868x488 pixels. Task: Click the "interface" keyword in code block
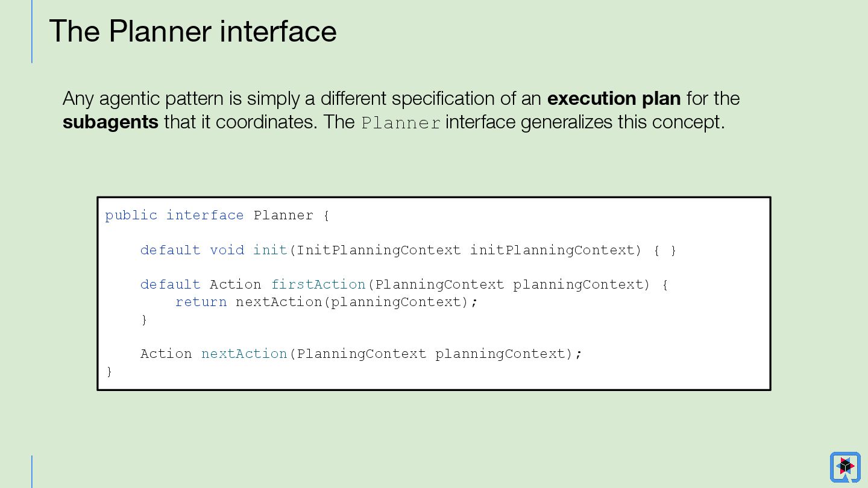(205, 215)
